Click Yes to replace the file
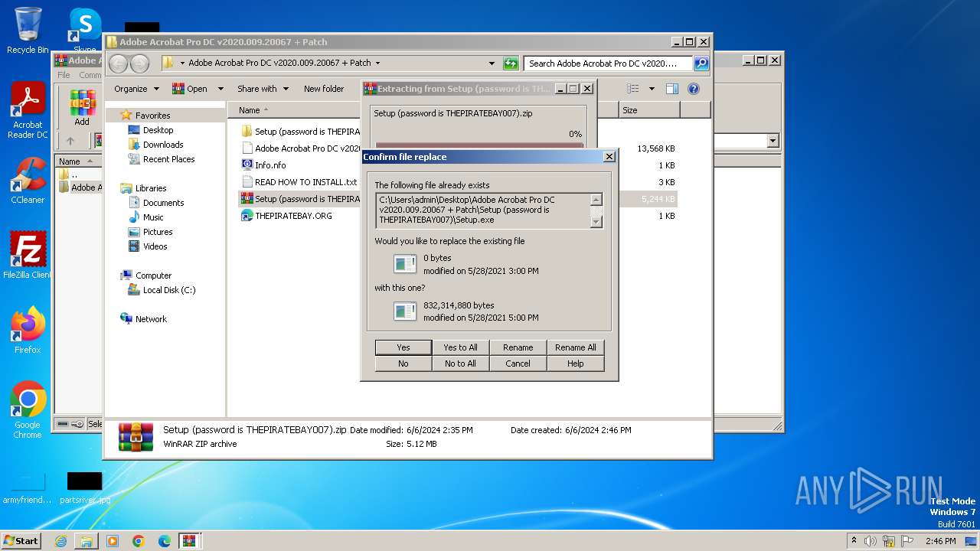 [x=403, y=347]
